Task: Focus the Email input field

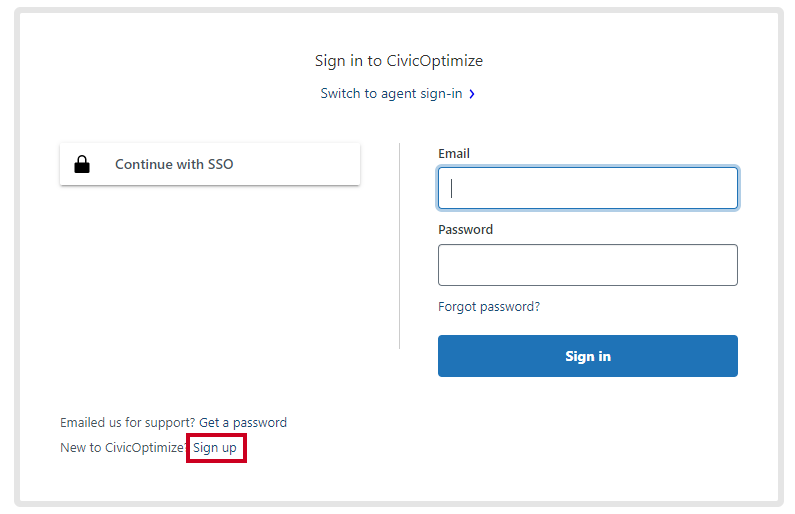Action: [588, 188]
